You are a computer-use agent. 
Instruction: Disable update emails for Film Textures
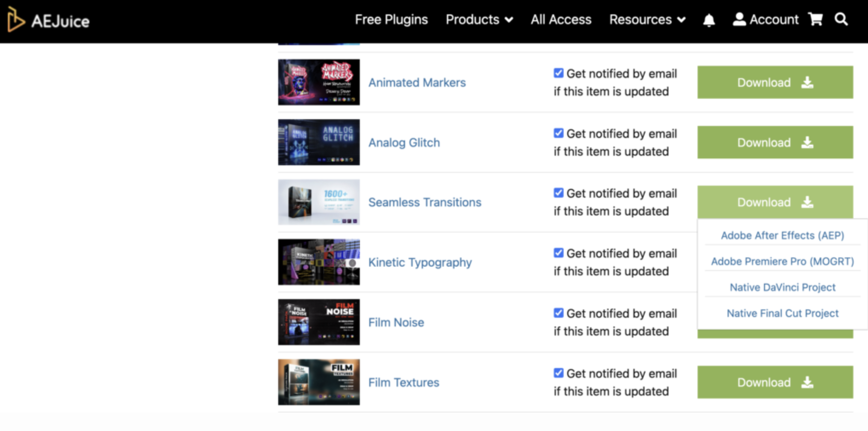[559, 373]
